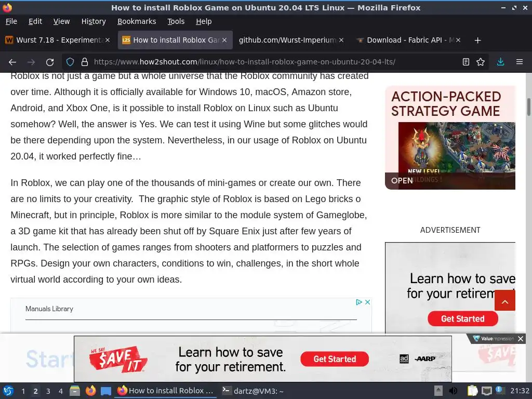
Task: Click the red scroll-to-top arrow button
Action: click(x=505, y=300)
